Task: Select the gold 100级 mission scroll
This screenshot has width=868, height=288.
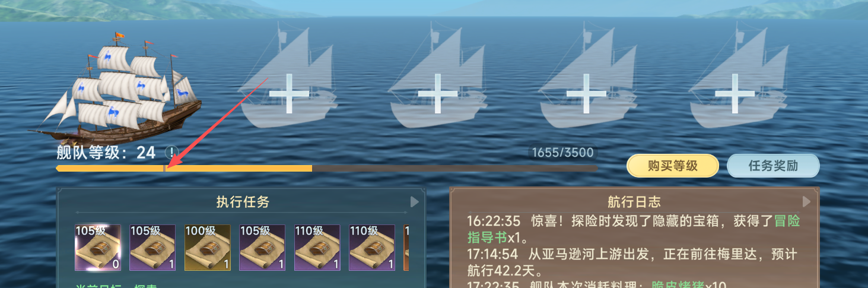Action: (x=208, y=248)
